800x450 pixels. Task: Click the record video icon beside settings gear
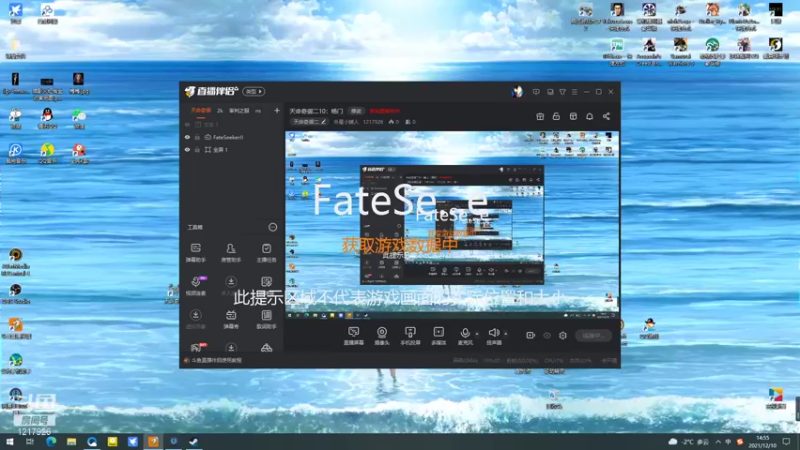tap(531, 335)
